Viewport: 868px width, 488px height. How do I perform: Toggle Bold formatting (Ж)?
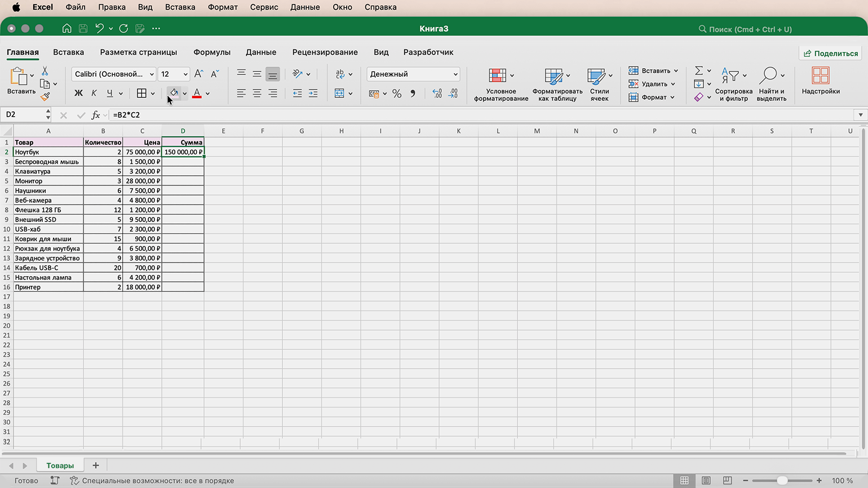click(x=78, y=94)
